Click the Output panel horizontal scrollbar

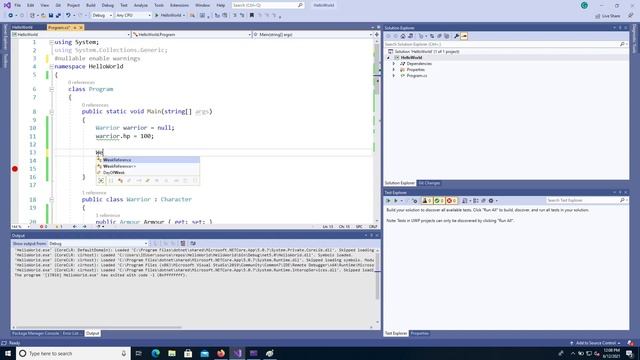point(98,327)
